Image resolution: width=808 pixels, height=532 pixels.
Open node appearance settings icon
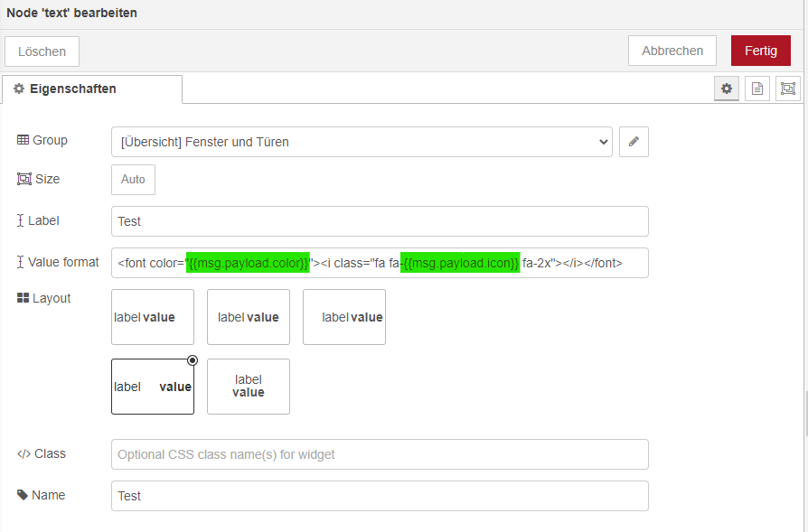coord(788,89)
